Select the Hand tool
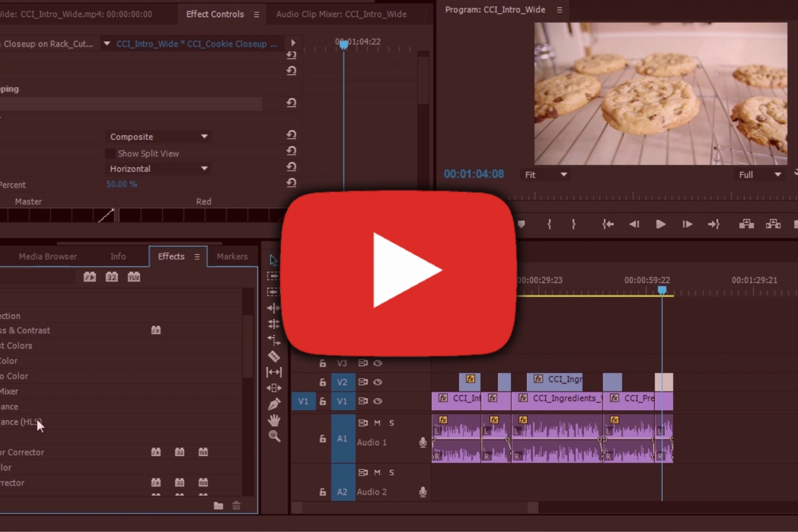This screenshot has width=798, height=532. click(273, 421)
